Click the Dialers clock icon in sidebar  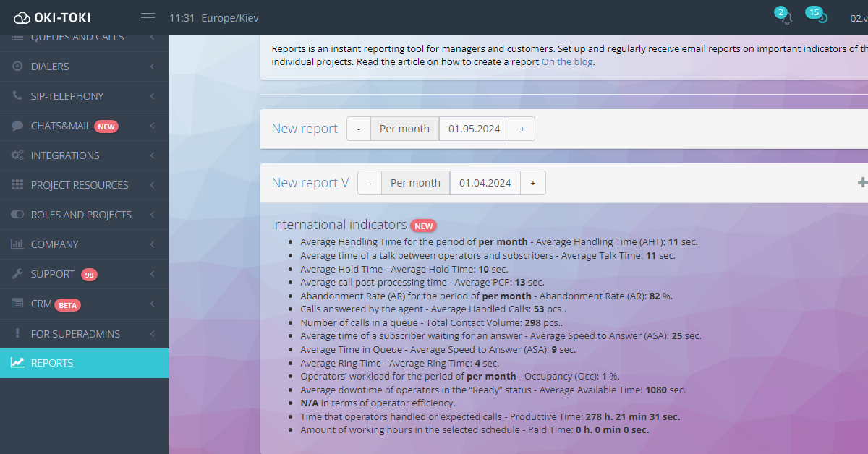point(17,67)
